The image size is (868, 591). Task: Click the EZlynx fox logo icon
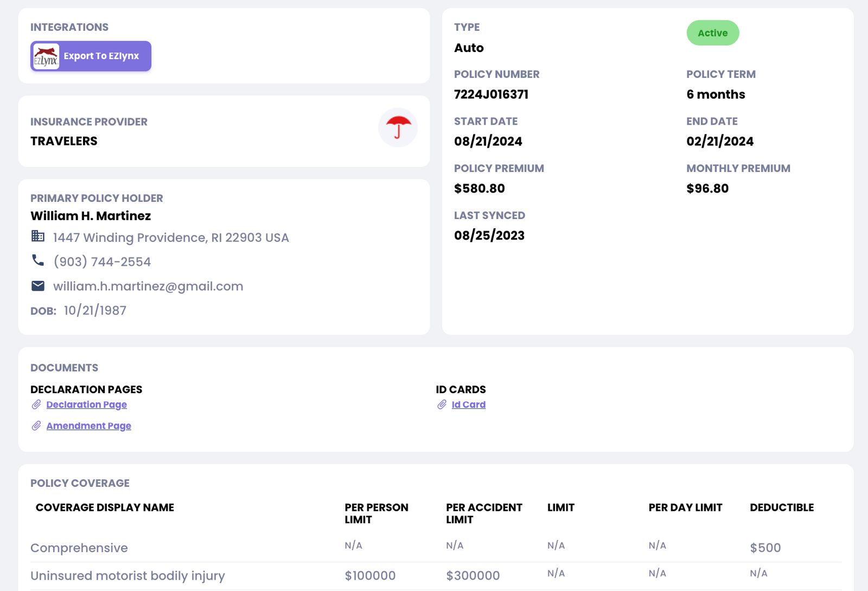[x=46, y=55]
